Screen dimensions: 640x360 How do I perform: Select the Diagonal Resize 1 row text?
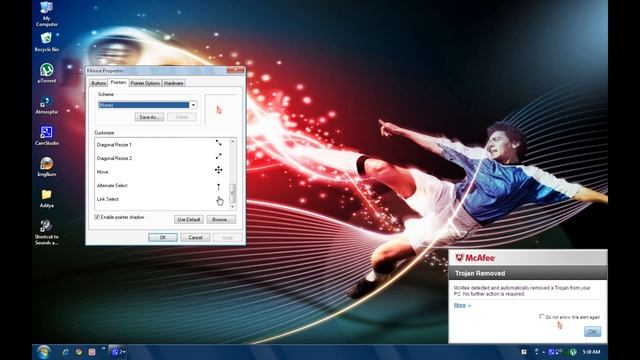[x=114, y=144]
